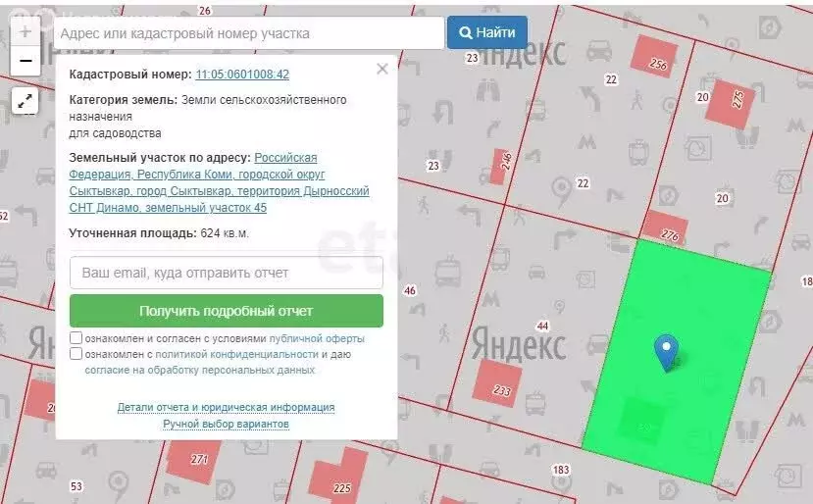Focus the email field for the report

point(227,273)
